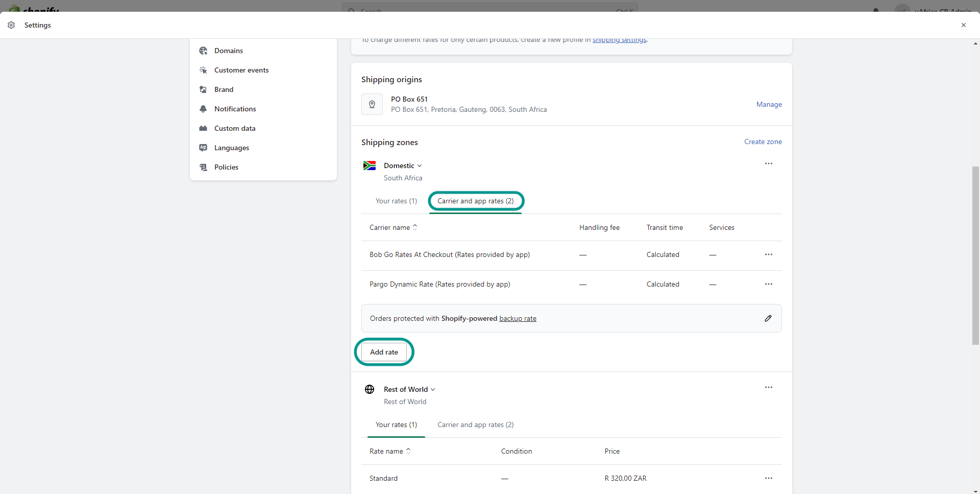
Task: Click the Handling fee column header
Action: point(599,227)
